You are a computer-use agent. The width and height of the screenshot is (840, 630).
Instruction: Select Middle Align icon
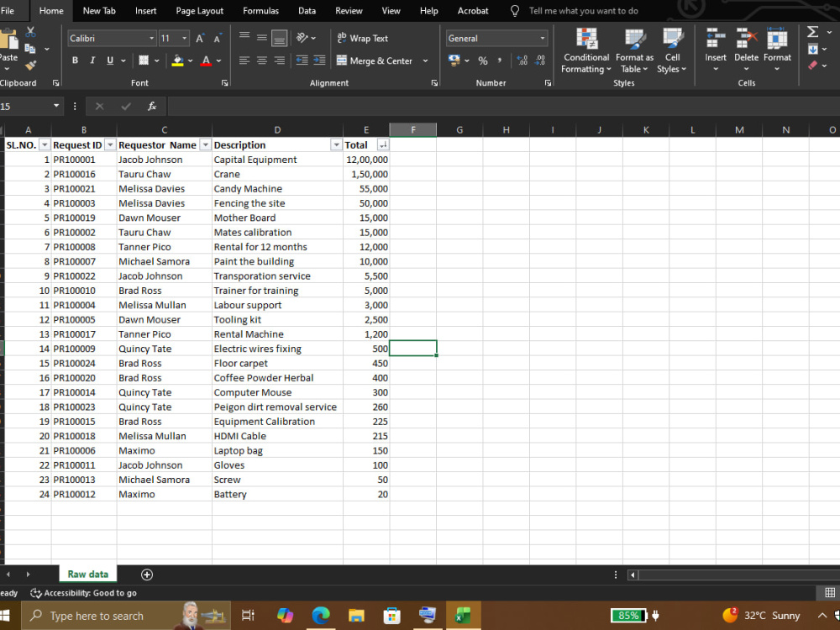pyautogui.click(x=262, y=38)
